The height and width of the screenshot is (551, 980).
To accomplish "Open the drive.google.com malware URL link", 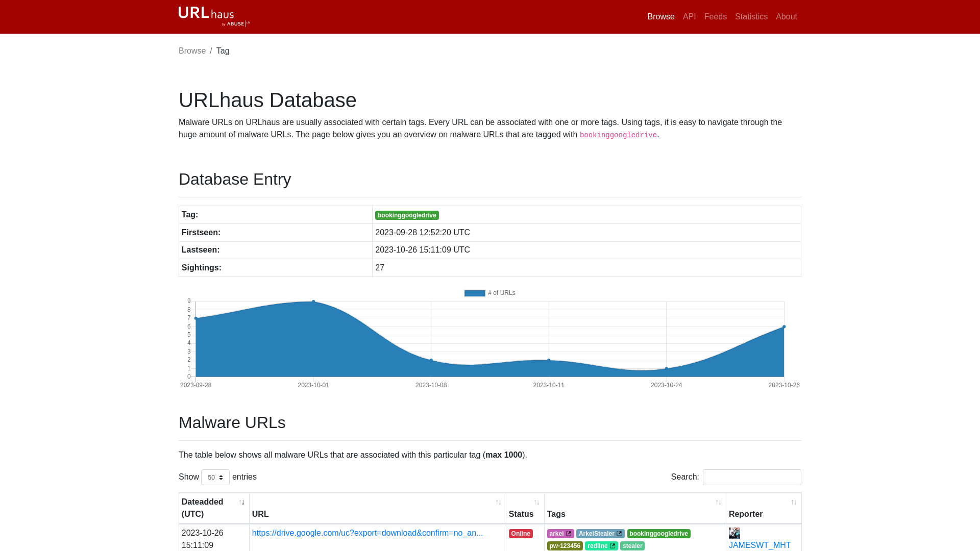I will click(x=367, y=533).
